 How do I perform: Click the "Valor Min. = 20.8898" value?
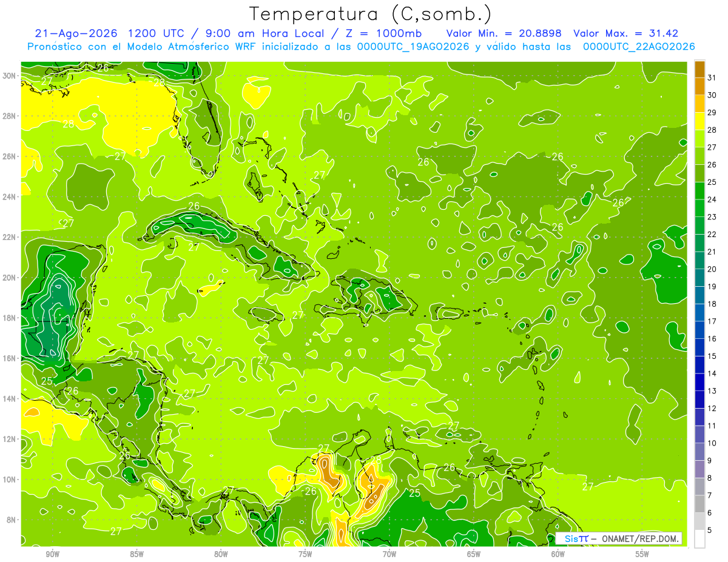[x=504, y=33]
